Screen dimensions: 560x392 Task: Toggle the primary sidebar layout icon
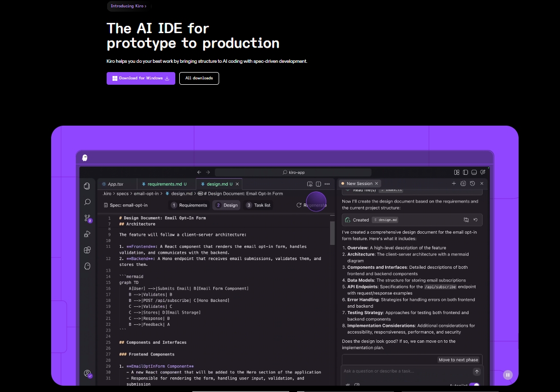coord(466,172)
